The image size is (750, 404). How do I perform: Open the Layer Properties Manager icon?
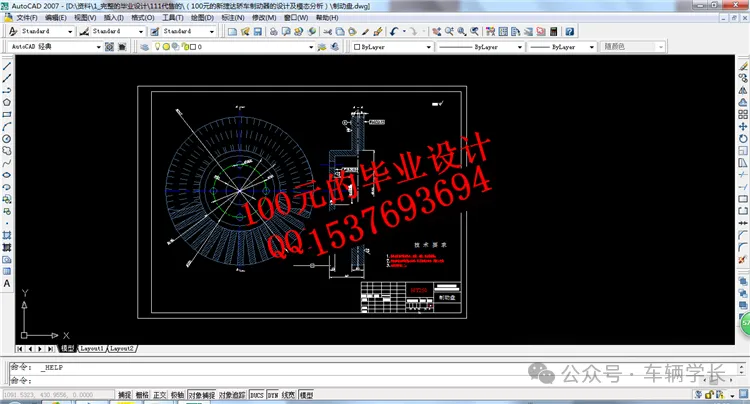[x=144, y=47]
